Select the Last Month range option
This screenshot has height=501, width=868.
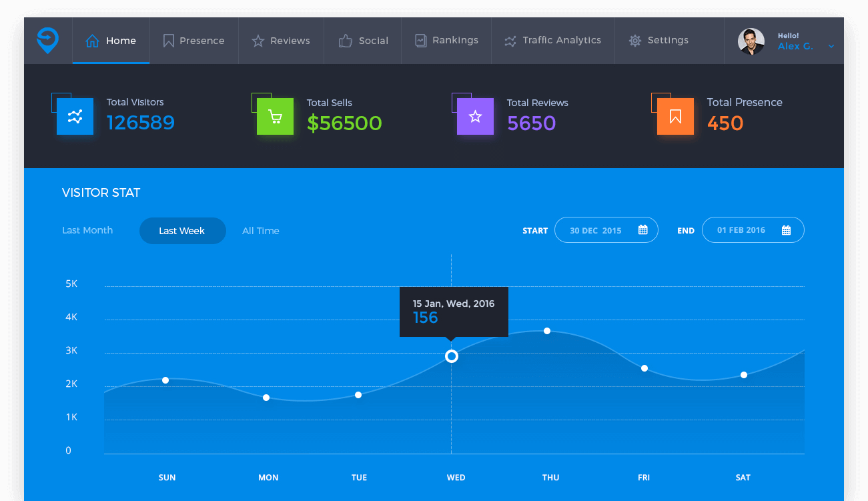[87, 230]
